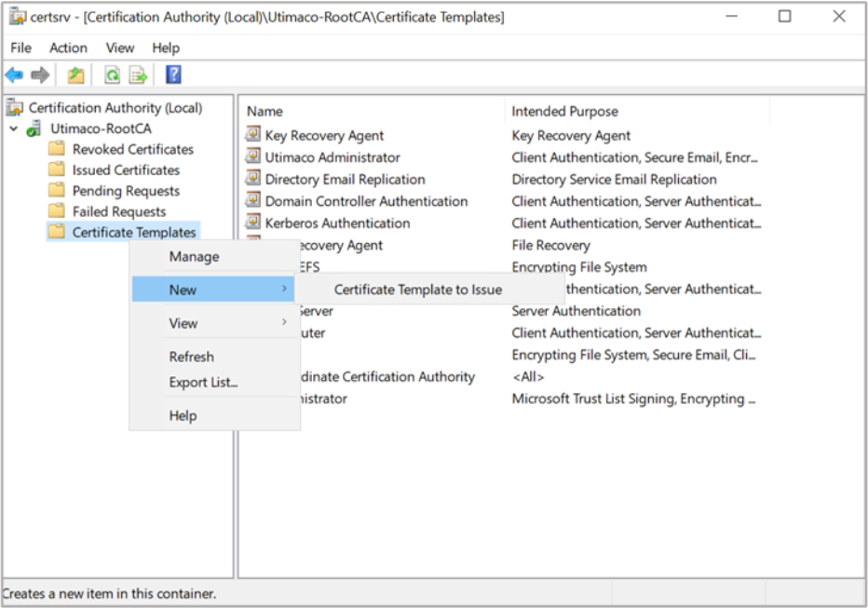
Task: Click Export List... in the context menu
Action: coord(203,383)
